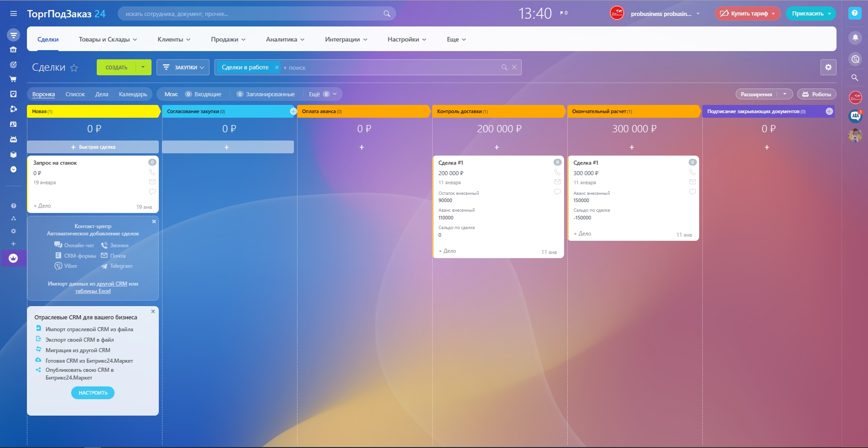This screenshot has width=868, height=448.
Task: Click the Купить тариф button
Action: (748, 14)
